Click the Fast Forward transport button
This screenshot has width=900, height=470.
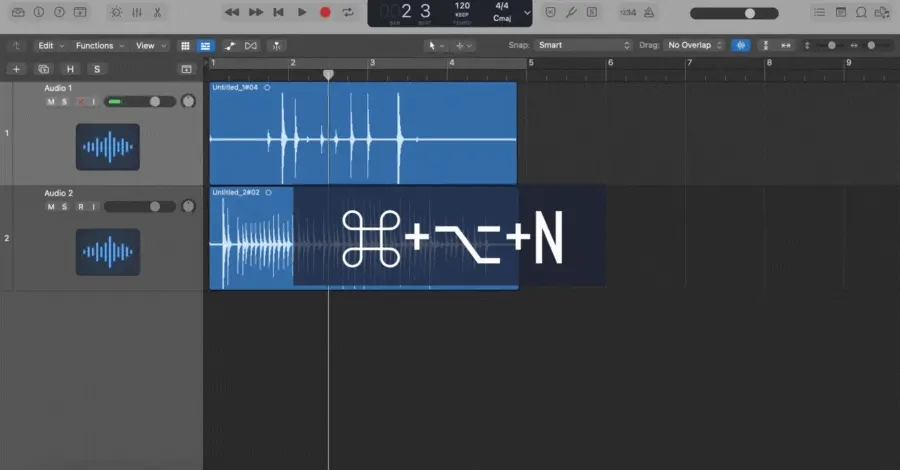click(256, 12)
